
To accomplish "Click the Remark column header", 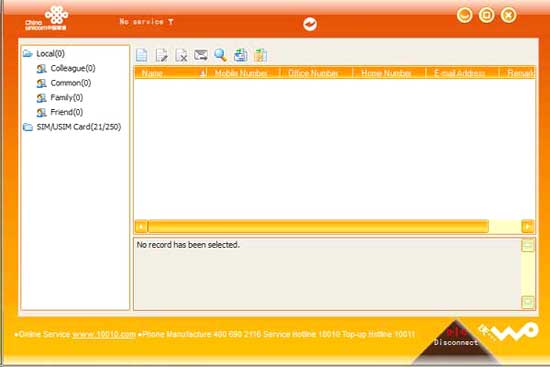I will coord(518,73).
